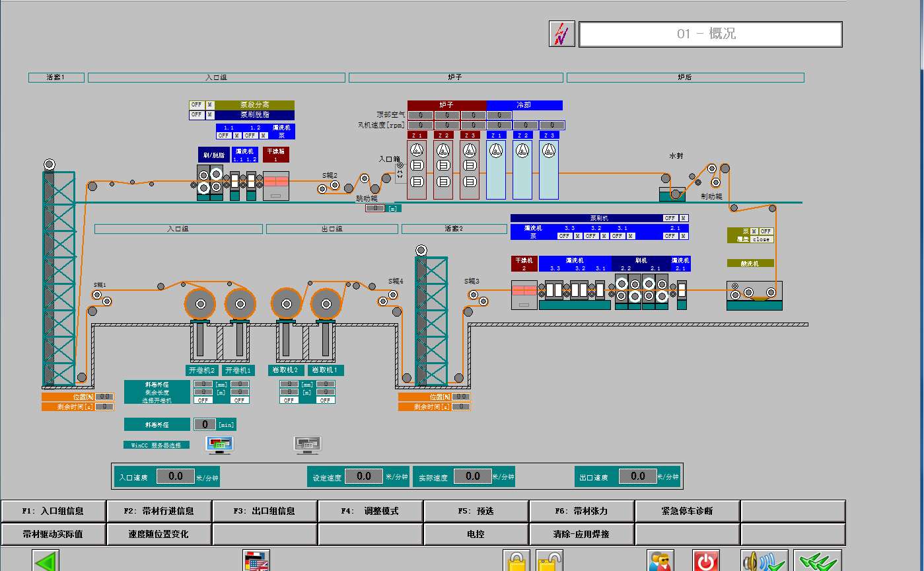
Task: Click the 设定速度 value field
Action: pyautogui.click(x=364, y=476)
